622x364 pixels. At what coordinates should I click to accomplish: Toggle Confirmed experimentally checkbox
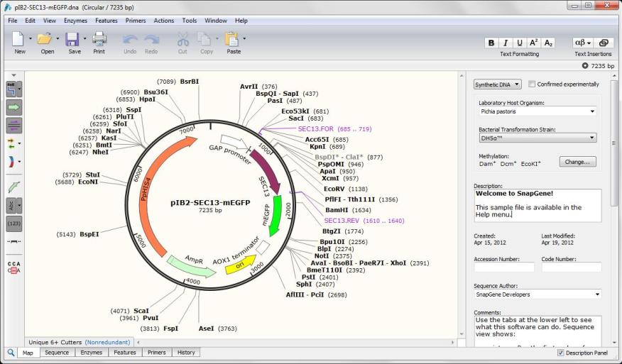coord(532,84)
